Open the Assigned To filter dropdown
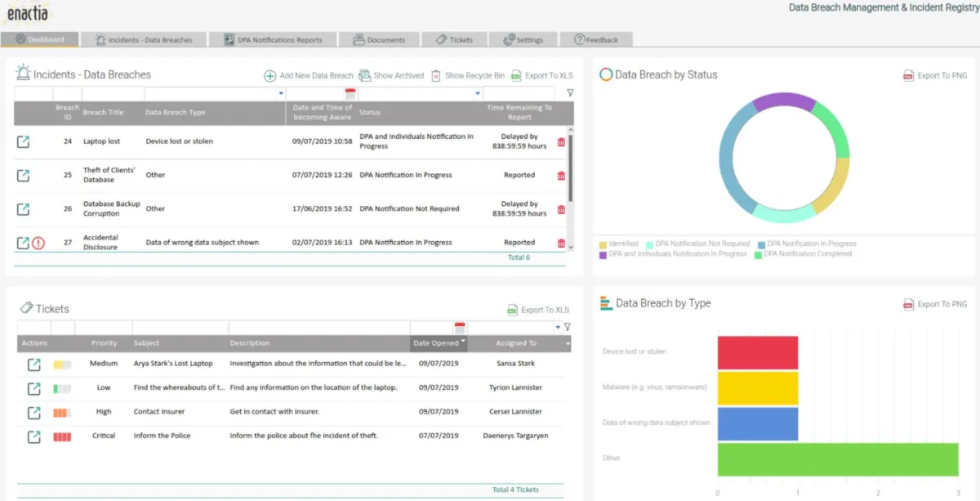 click(x=558, y=327)
